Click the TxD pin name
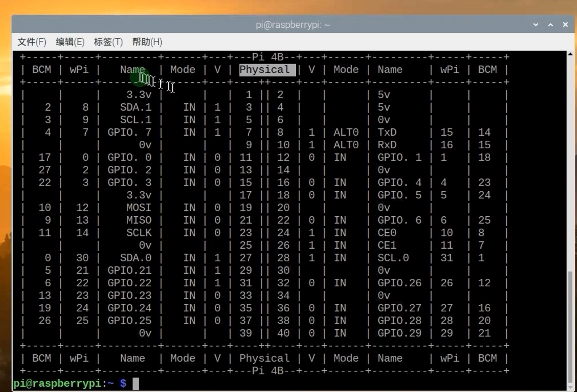Screen dimensions: 577x392 tap(387, 132)
